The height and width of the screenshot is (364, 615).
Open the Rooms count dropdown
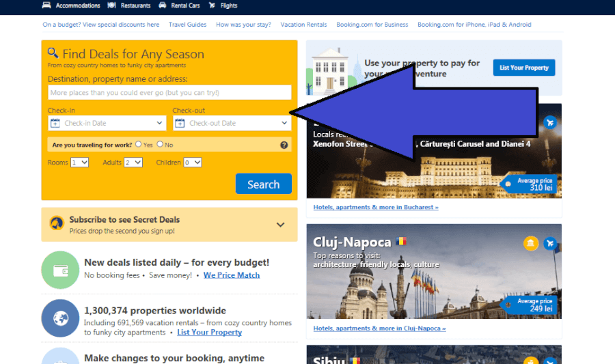pos(79,163)
